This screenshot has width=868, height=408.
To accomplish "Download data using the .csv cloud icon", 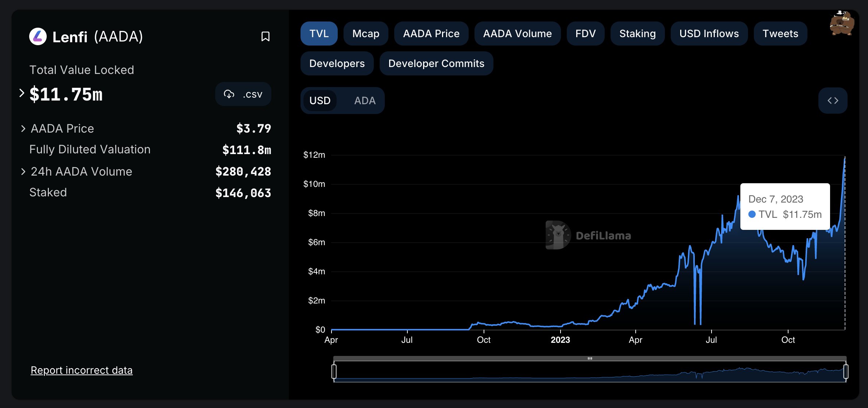I will [229, 94].
